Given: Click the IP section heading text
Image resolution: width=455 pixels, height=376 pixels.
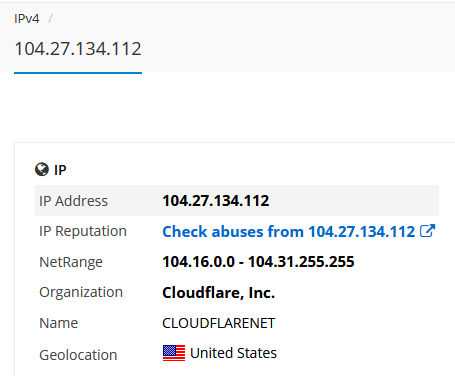Looking at the screenshot, I should tap(60, 170).
